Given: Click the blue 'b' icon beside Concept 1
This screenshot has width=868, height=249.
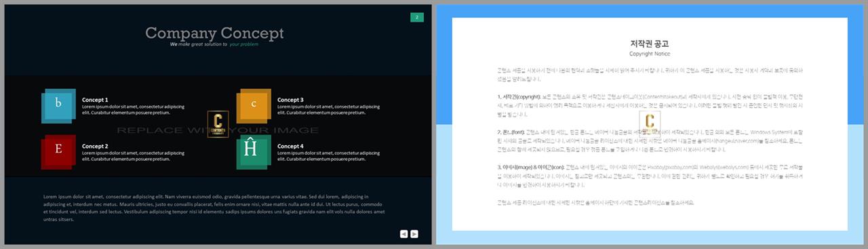Looking at the screenshot, I should (58, 106).
